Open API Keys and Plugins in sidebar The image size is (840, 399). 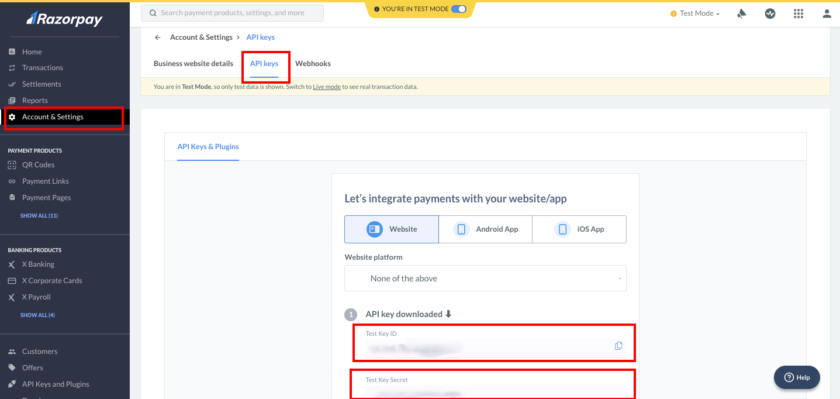56,384
